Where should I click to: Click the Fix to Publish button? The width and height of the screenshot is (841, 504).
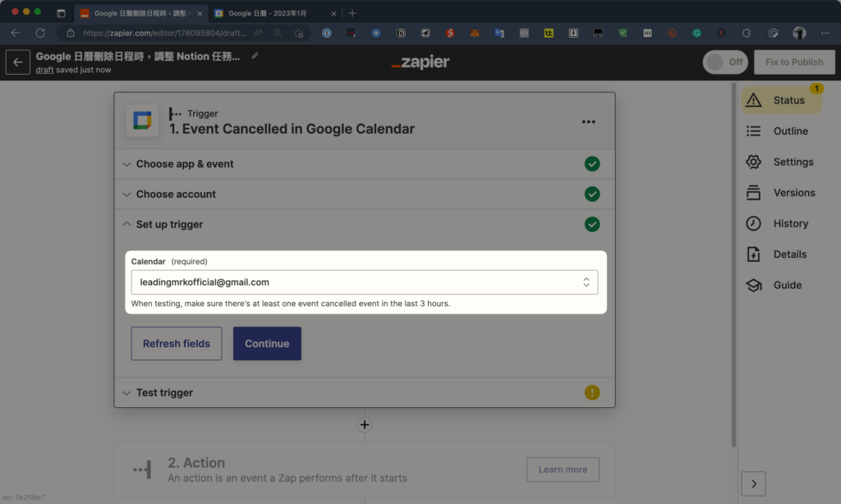click(794, 62)
